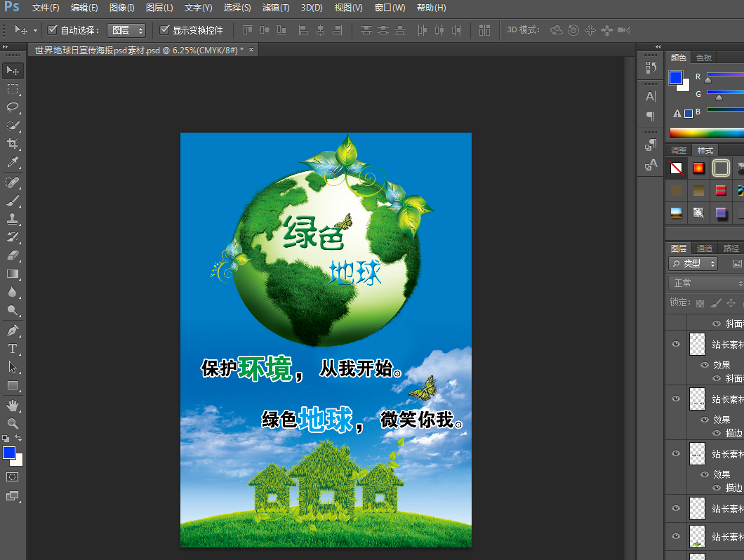Open the 图层 auto-select dropdown
The image size is (744, 560).
126,30
